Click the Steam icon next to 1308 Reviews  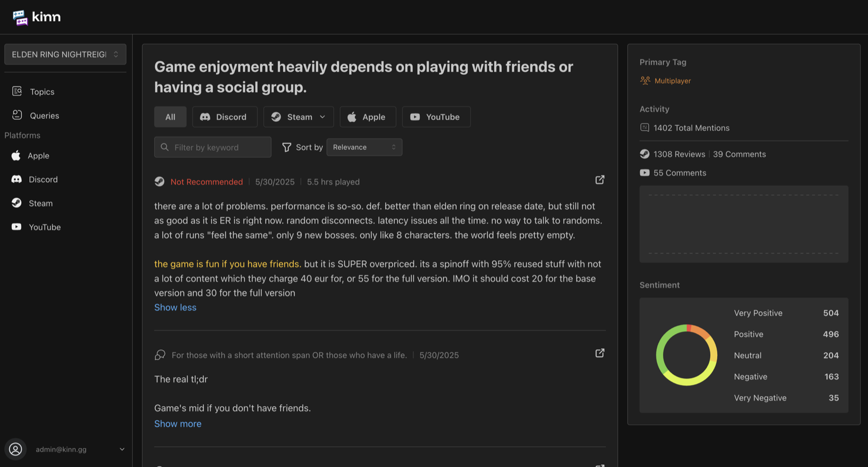[x=644, y=154]
